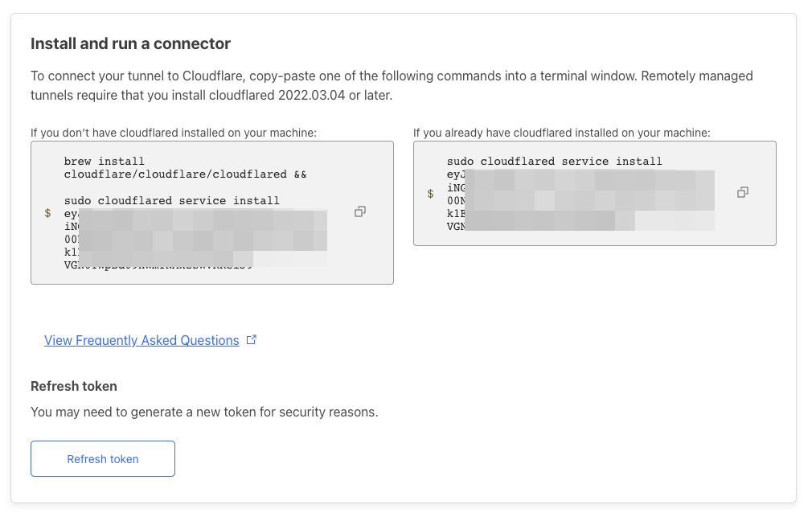This screenshot has width=812, height=521.
Task: Copy the sudo cloudflared service install command
Action: [x=743, y=192]
